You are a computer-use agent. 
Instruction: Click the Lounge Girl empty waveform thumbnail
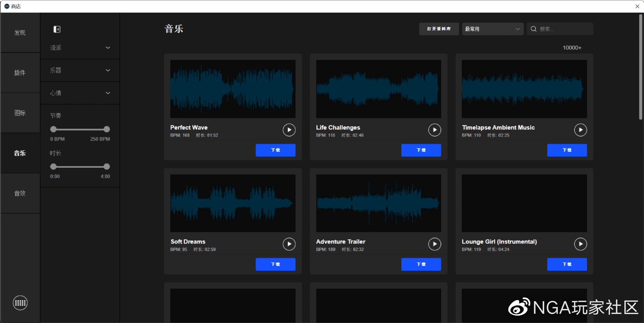[524, 203]
